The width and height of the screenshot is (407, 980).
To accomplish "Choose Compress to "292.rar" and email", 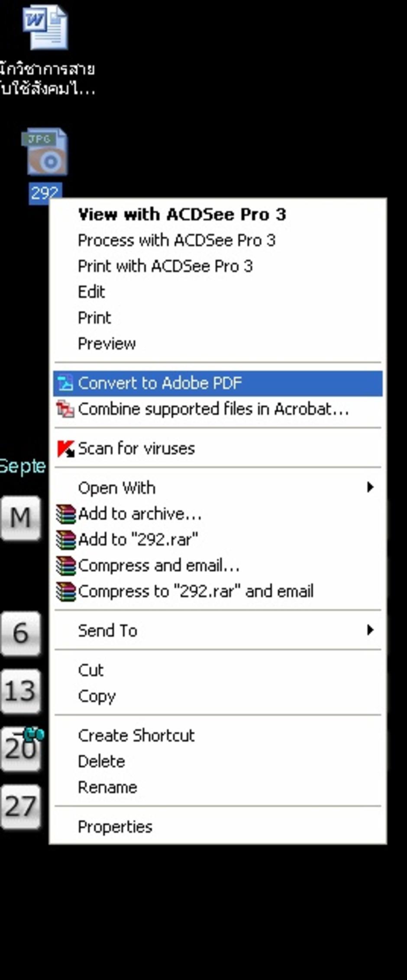I will coord(196,591).
